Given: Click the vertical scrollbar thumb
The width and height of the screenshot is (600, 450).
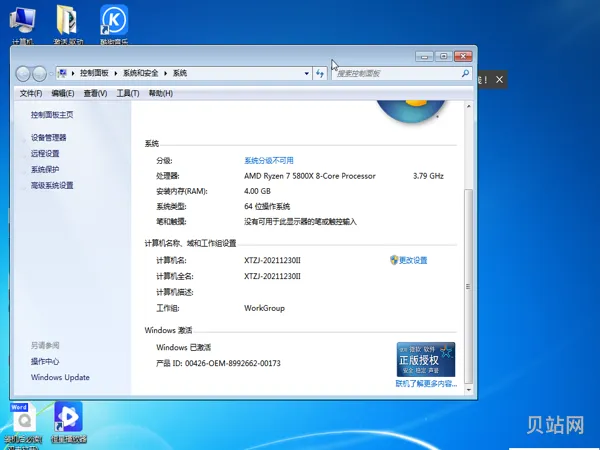Looking at the screenshot, I should [468, 286].
